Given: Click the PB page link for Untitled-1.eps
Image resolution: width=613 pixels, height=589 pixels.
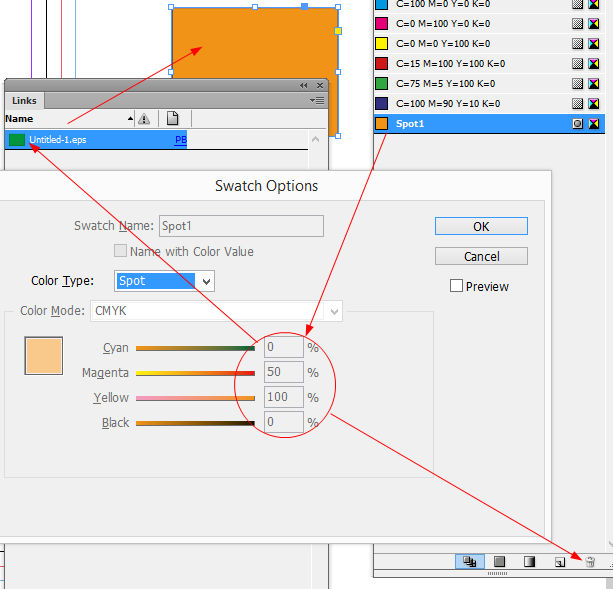Looking at the screenshot, I should coord(181,140).
